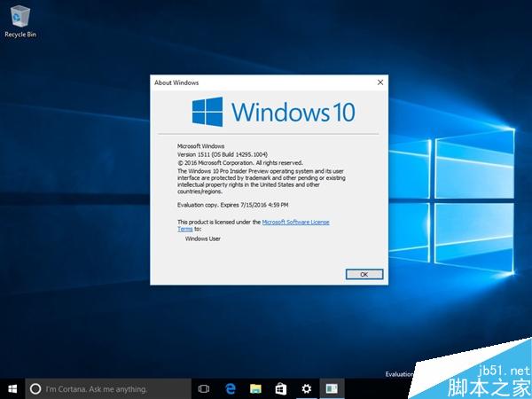Follow the 'Terms' link text
532x399 pixels.
(x=185, y=229)
